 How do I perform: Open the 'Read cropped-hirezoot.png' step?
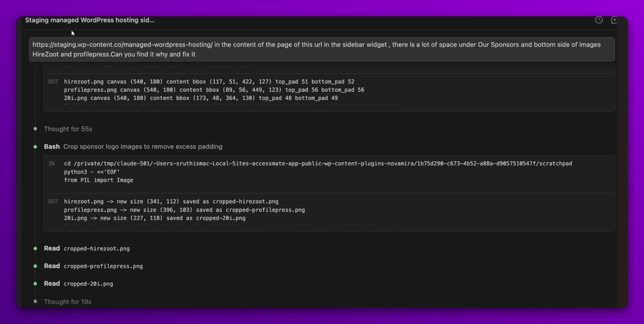87,249
